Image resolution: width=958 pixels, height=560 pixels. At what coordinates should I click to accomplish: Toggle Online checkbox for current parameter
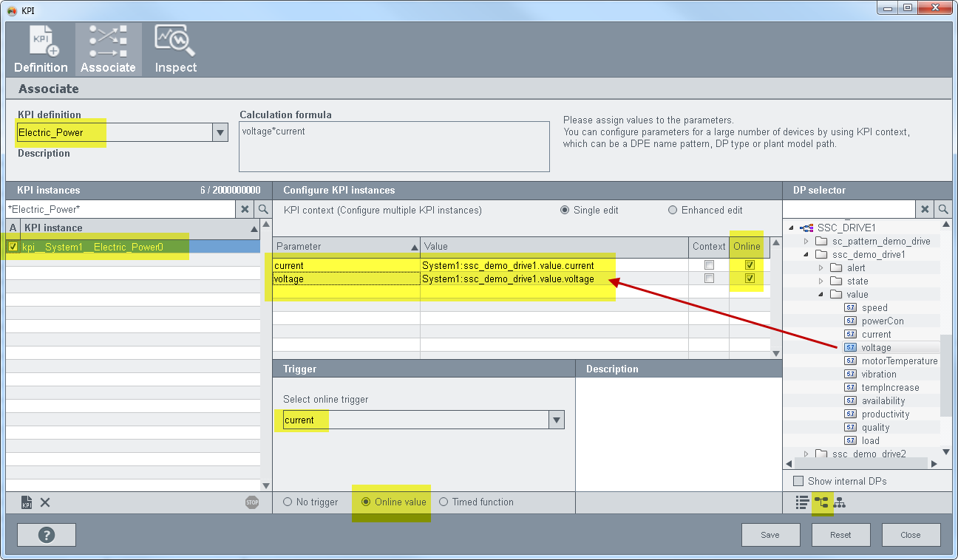pos(750,265)
